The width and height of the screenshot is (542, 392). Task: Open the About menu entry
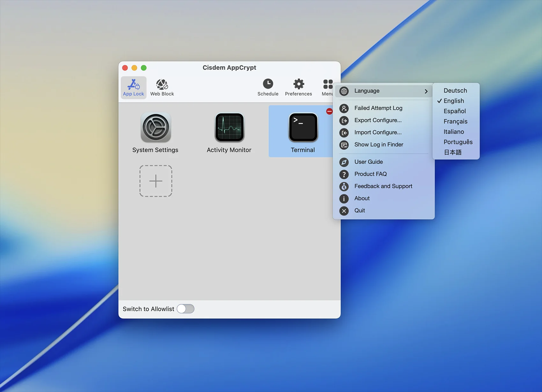coord(384,198)
